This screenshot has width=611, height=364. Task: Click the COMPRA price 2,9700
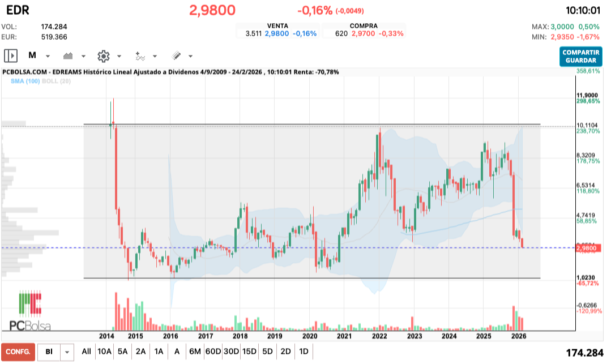coord(363,33)
